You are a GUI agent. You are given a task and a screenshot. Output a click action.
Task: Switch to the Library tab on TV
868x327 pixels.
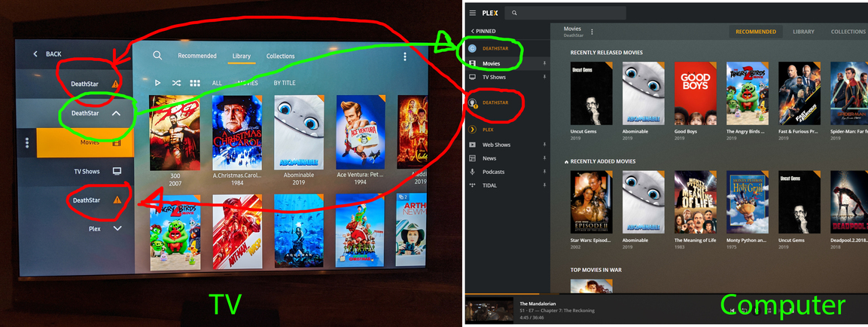[242, 56]
